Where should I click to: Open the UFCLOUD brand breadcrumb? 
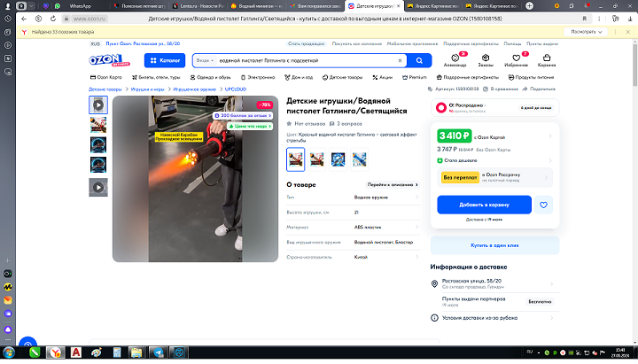click(236, 89)
